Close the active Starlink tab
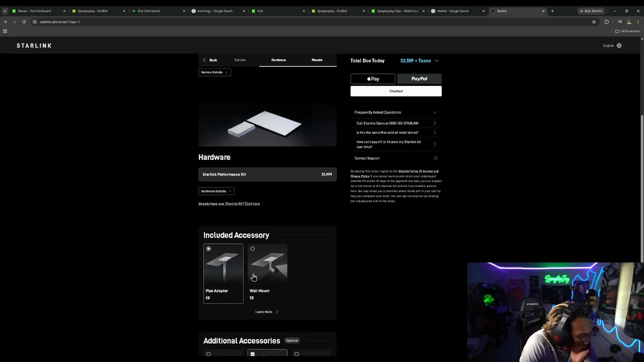Screen dimensions: 644x362 pos(543,11)
